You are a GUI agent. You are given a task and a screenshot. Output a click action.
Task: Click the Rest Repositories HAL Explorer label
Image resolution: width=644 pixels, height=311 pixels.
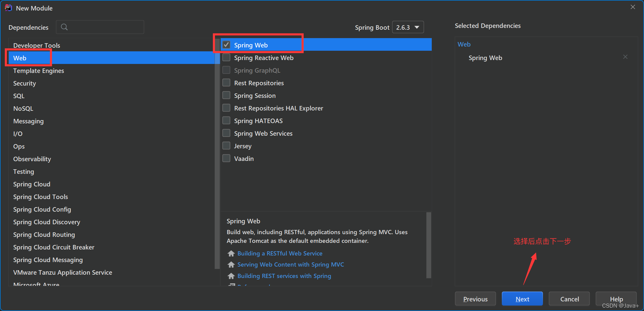278,108
